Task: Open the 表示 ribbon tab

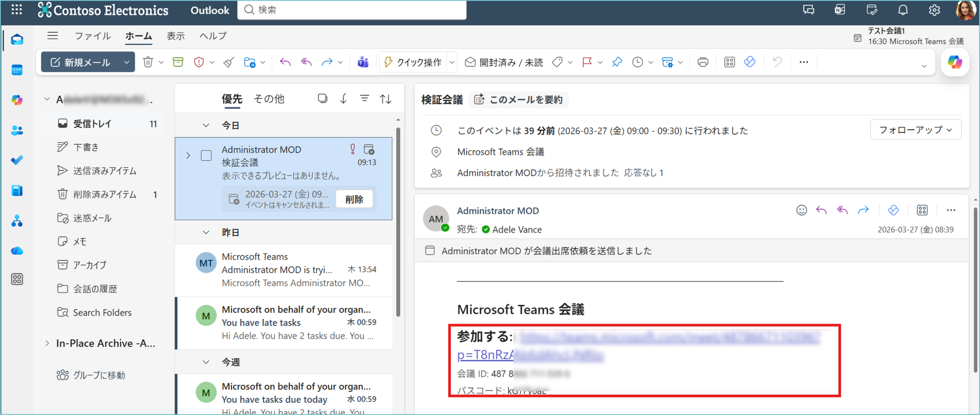Action: coord(176,36)
